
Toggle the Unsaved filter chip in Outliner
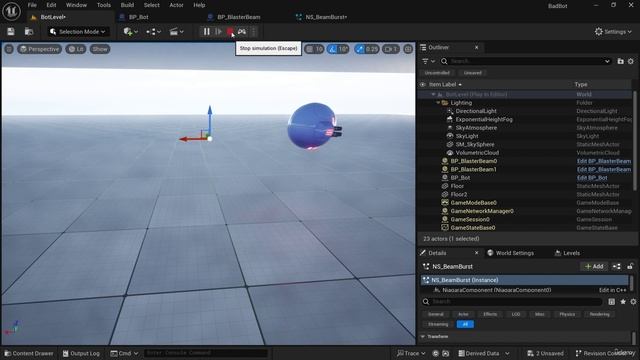(x=473, y=73)
